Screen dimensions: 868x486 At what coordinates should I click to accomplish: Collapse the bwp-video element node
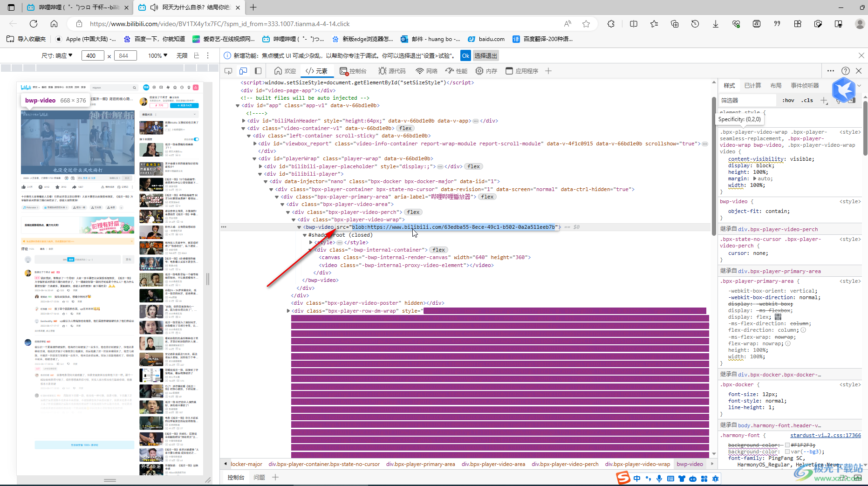tap(299, 227)
